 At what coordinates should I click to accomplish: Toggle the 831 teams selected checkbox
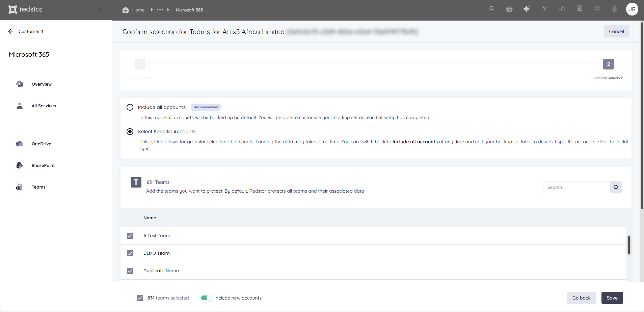click(140, 298)
